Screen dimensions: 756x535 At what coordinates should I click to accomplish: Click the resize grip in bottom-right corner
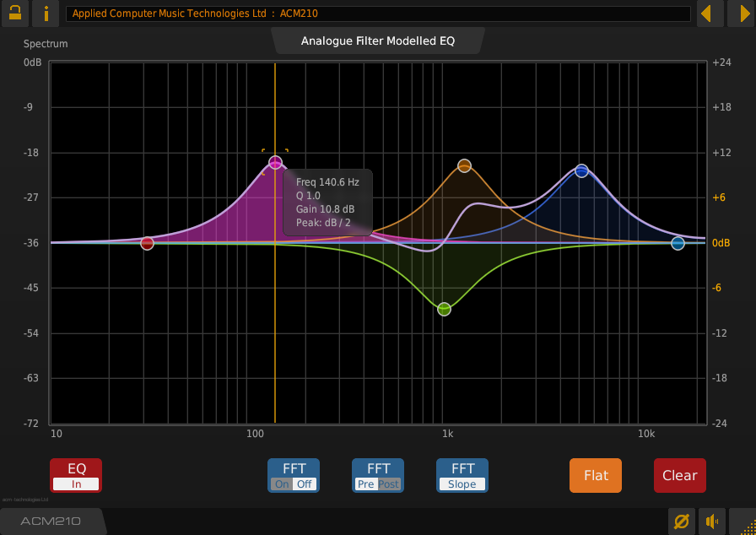coord(743,522)
